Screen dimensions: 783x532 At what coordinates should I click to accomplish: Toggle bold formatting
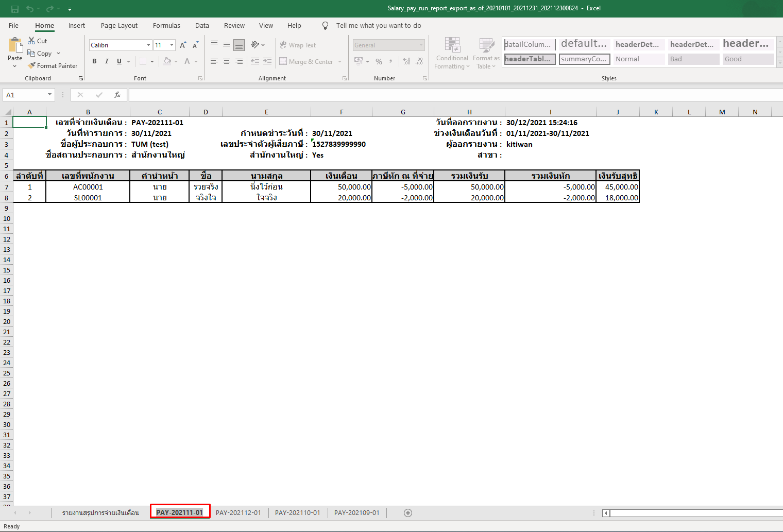[x=94, y=61]
